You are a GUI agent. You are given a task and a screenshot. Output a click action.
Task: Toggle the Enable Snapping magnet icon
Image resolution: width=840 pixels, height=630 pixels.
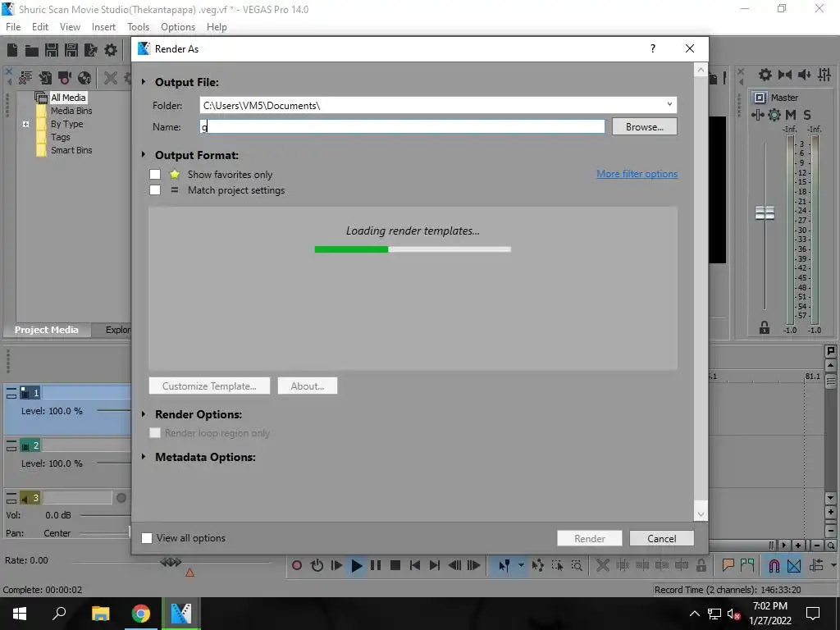[x=774, y=565]
